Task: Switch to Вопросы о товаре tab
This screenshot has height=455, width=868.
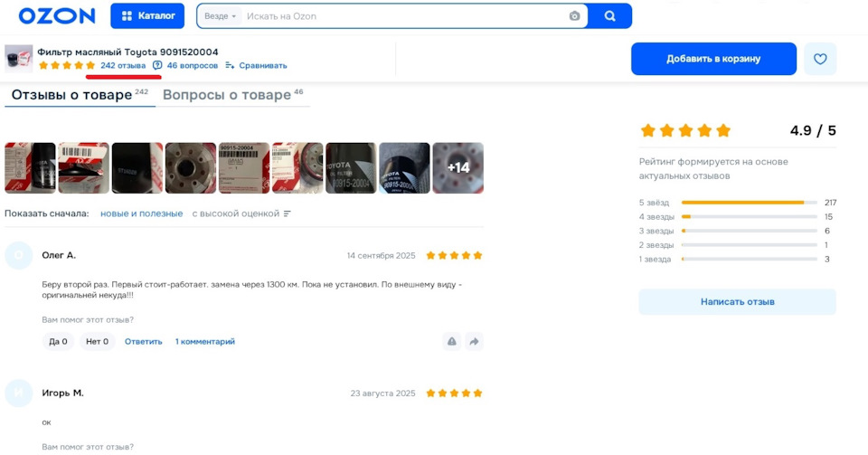Action: 232,95
